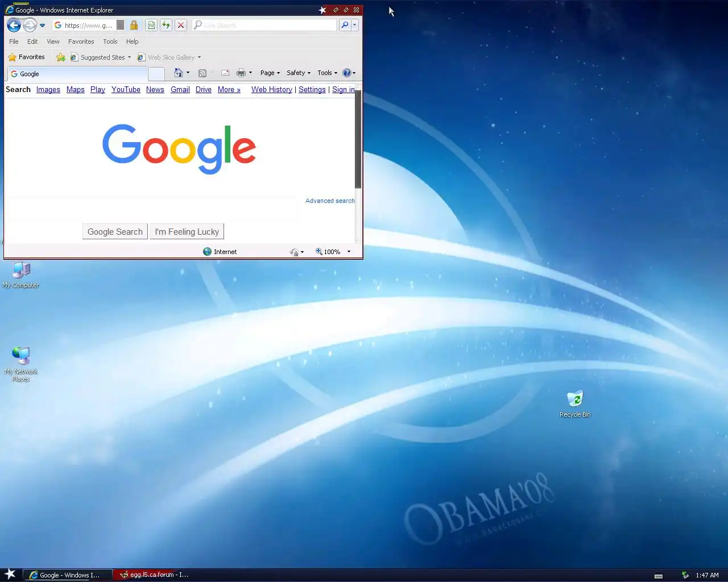
Task: Click the Compatibility View icon
Action: tap(151, 25)
